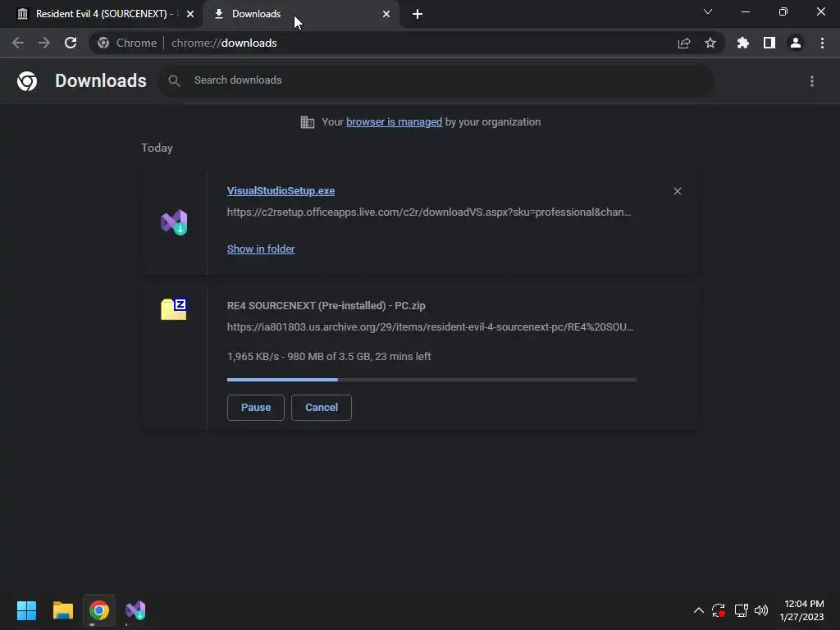The image size is (840, 630).
Task: Open Chrome's three-dot main menu
Action: [822, 43]
